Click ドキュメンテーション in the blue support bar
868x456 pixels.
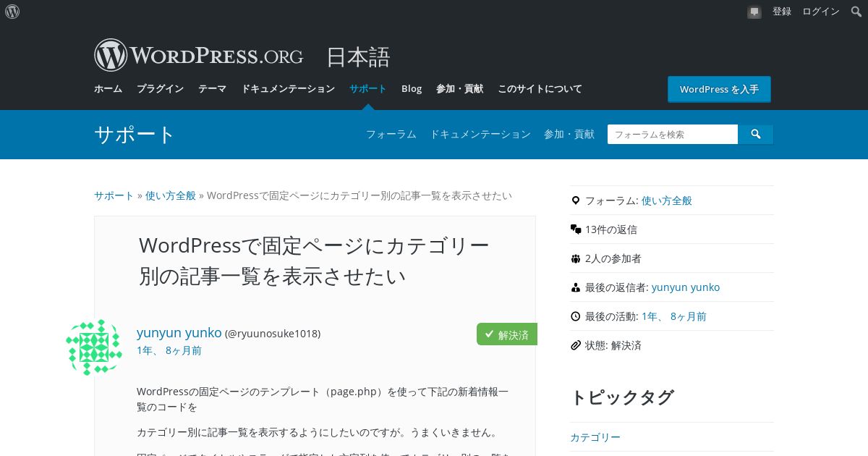point(480,134)
